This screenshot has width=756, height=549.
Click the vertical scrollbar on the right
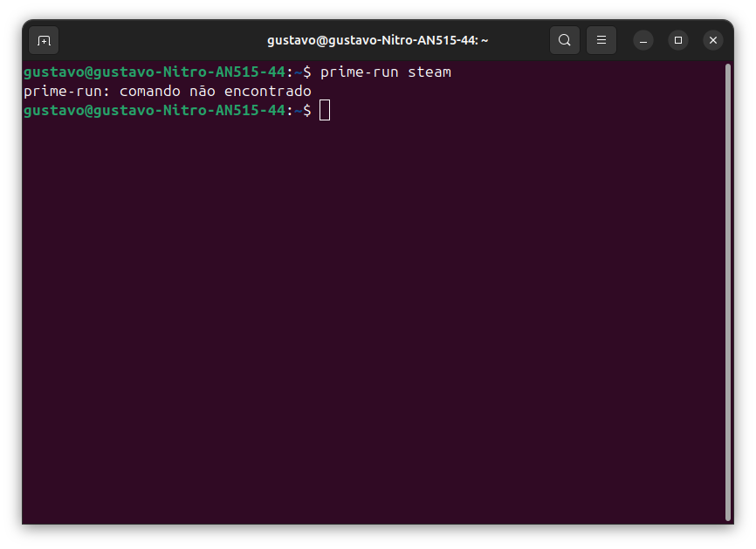[x=727, y=288]
